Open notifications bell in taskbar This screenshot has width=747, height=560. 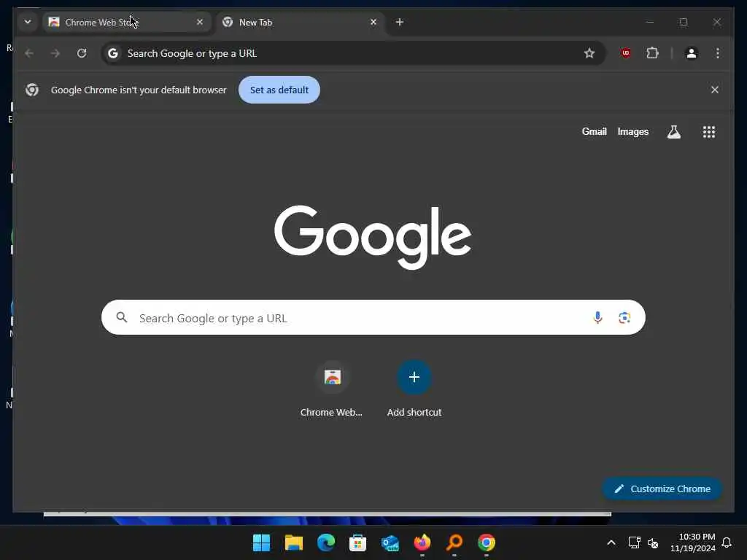(x=727, y=542)
